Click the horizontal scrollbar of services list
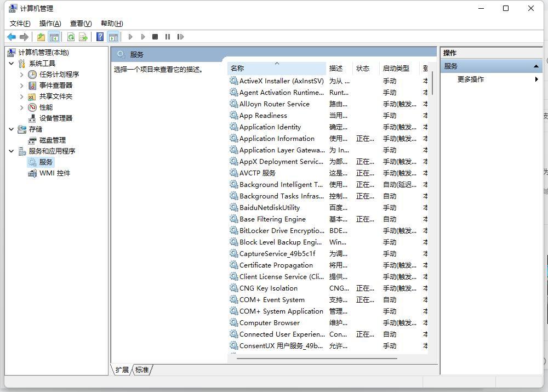The width and height of the screenshot is (548, 392). (x=317, y=358)
